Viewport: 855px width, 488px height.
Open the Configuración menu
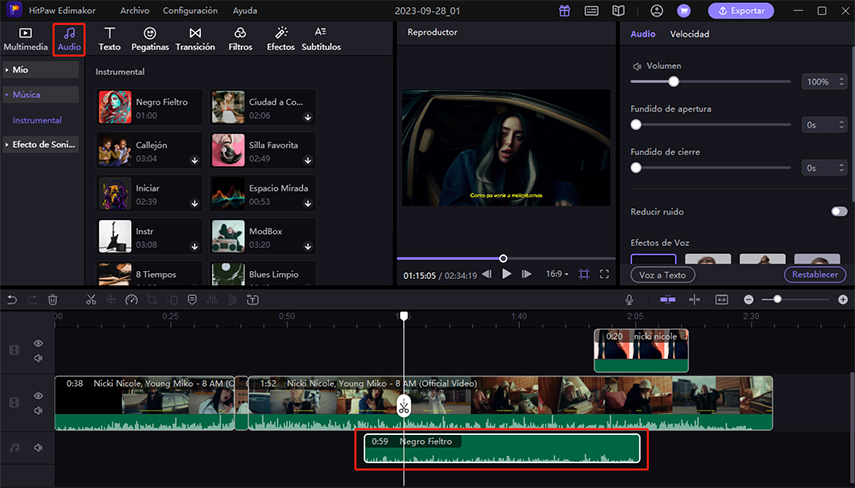[x=190, y=10]
